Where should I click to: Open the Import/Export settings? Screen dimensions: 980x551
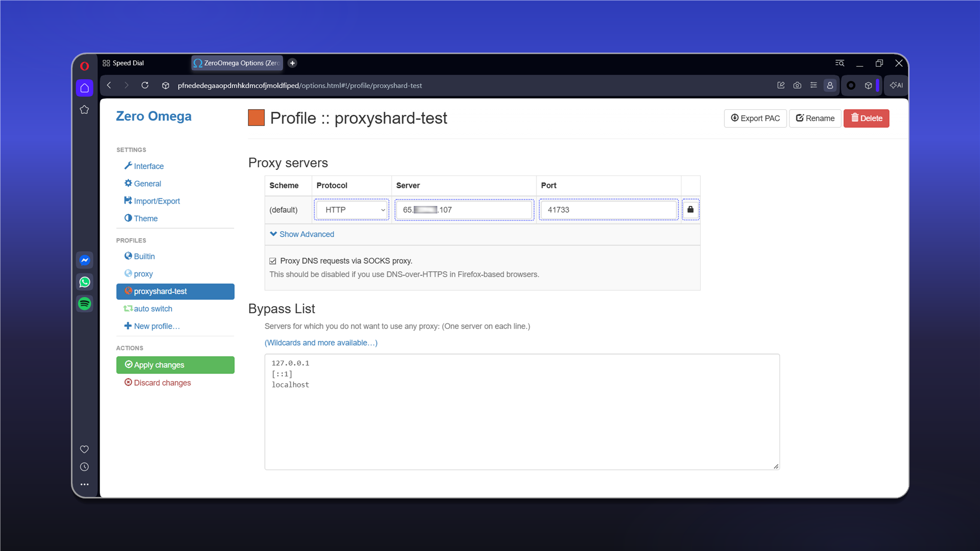pyautogui.click(x=152, y=201)
